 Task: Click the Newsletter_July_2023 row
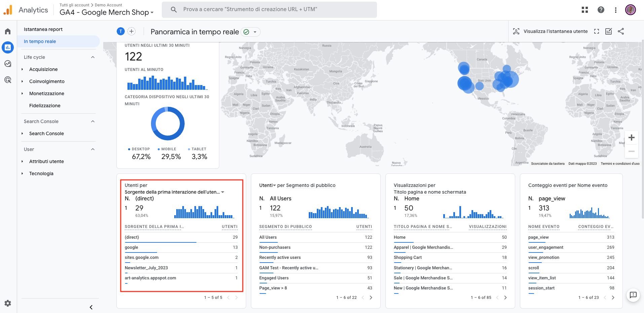181,268
